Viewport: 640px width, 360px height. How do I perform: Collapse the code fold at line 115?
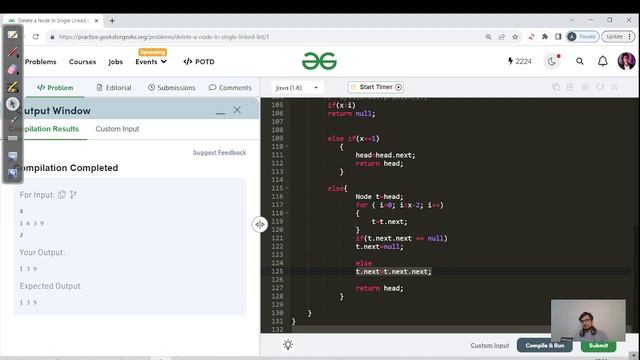click(x=287, y=188)
